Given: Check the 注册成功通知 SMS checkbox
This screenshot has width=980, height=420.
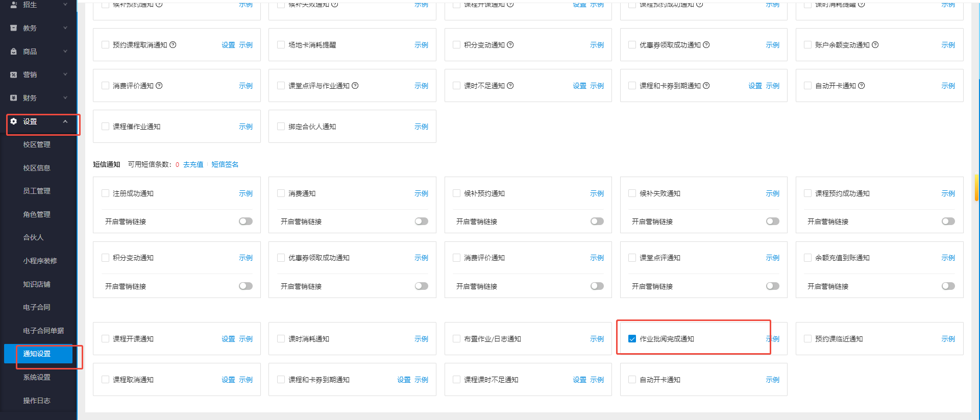Looking at the screenshot, I should click(105, 193).
